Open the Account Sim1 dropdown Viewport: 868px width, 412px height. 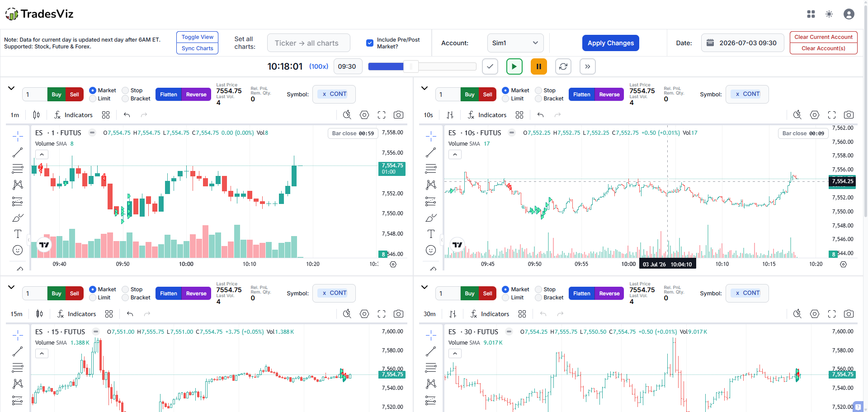[x=515, y=43]
